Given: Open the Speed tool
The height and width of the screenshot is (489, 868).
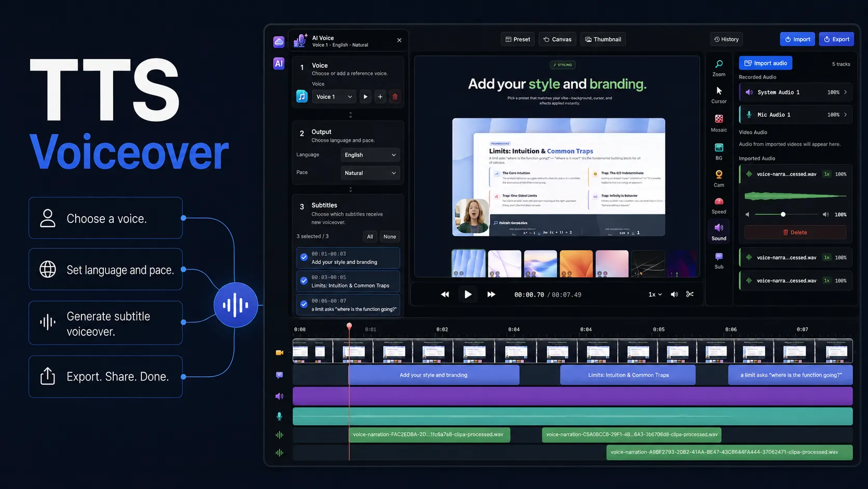Looking at the screenshot, I should (718, 206).
